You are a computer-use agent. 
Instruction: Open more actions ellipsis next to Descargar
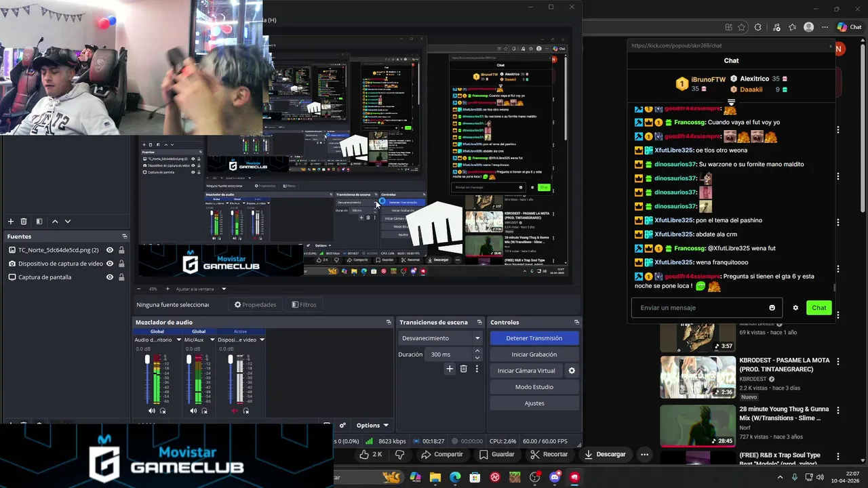[644, 454]
